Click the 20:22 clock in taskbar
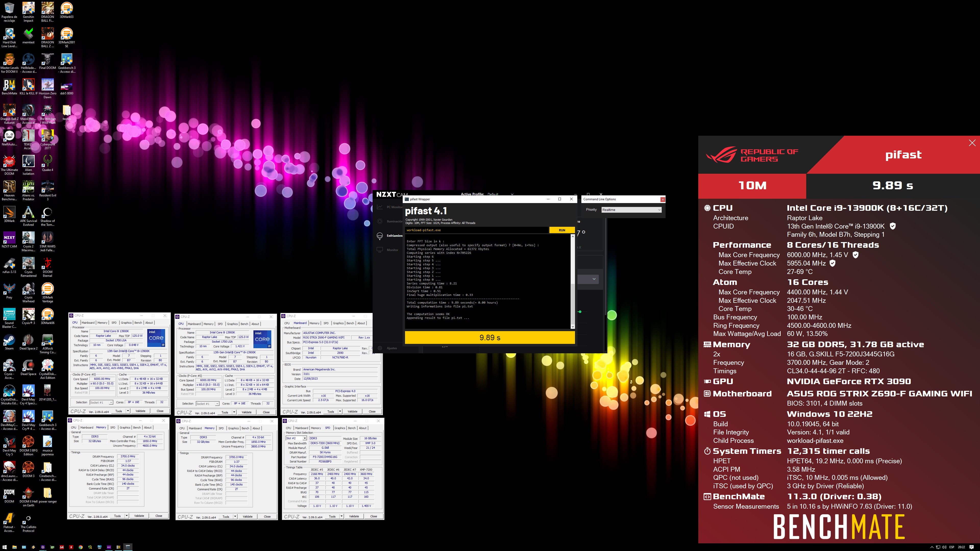This screenshot has height=551, width=980. pyautogui.click(x=961, y=547)
